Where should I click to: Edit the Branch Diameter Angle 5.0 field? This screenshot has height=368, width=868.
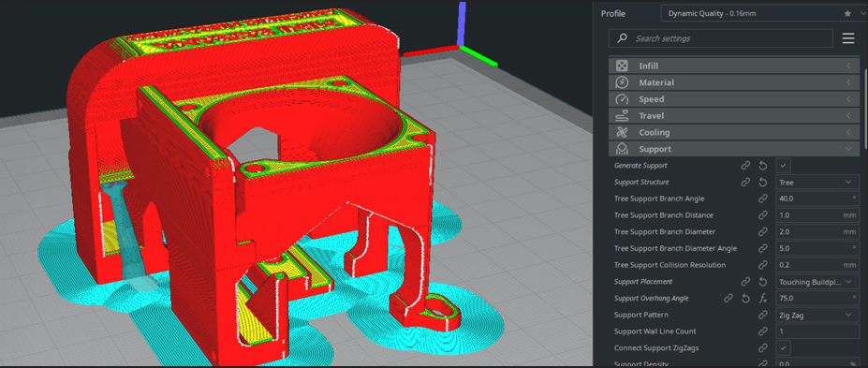(817, 248)
